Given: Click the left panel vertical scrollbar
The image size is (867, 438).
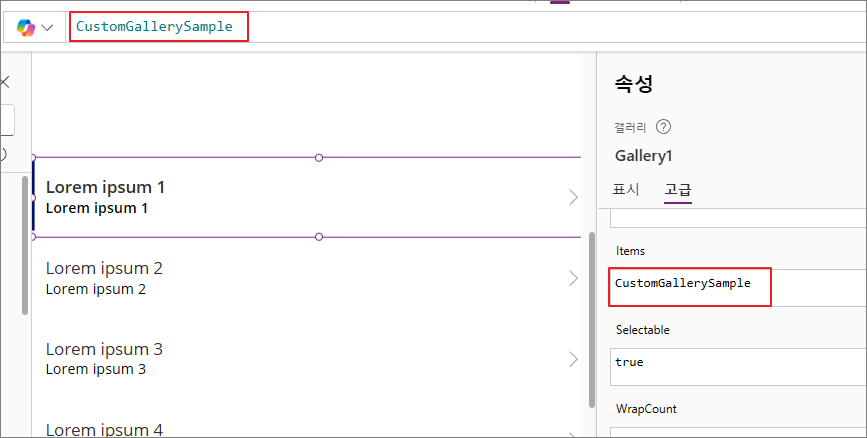Looking at the screenshot, I should (x=25, y=246).
